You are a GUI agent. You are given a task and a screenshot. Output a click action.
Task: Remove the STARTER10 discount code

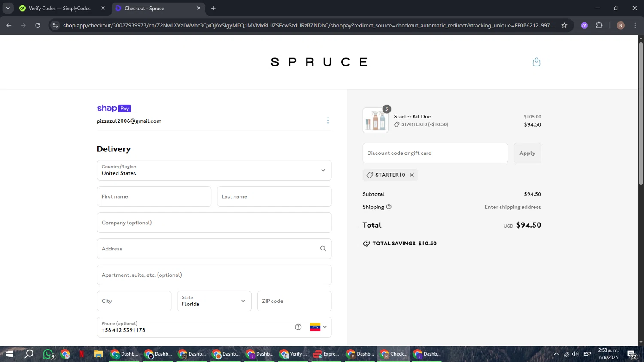coord(412,175)
